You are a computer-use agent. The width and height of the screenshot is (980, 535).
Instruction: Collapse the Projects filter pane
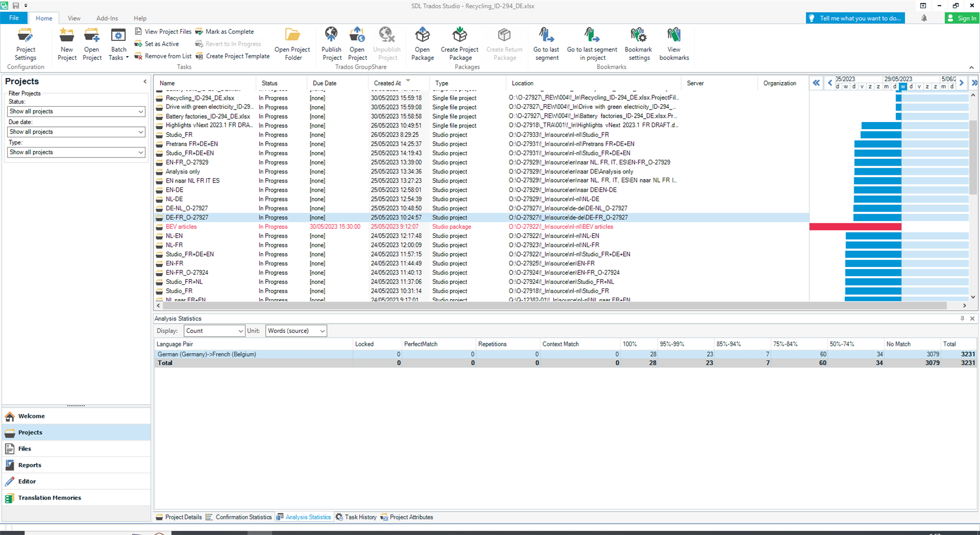145,81
